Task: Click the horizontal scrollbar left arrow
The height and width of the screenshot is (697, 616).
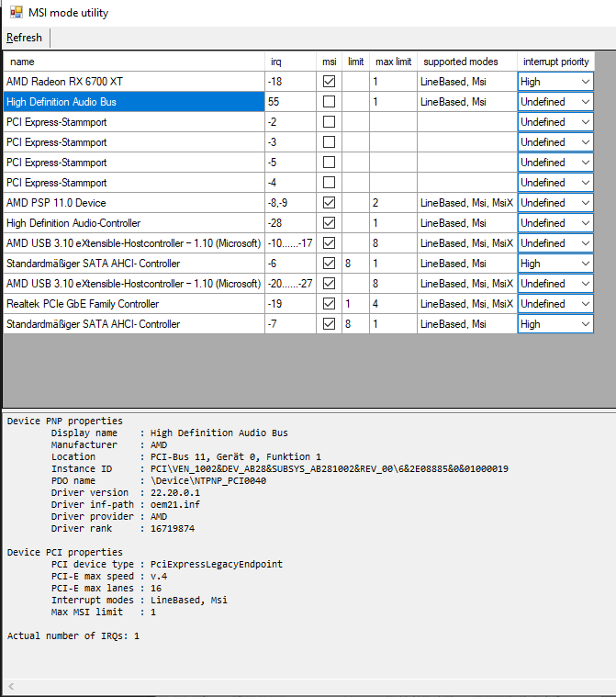Action: (11, 686)
